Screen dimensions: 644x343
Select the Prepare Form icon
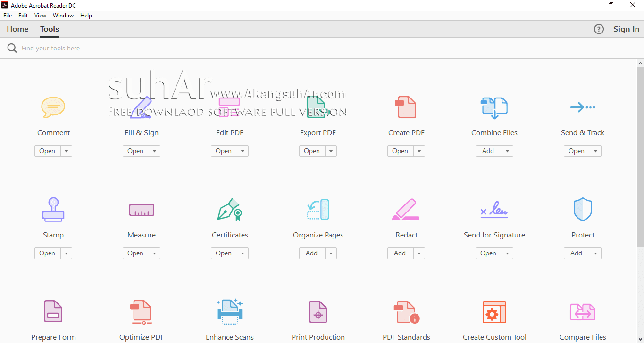pos(53,311)
